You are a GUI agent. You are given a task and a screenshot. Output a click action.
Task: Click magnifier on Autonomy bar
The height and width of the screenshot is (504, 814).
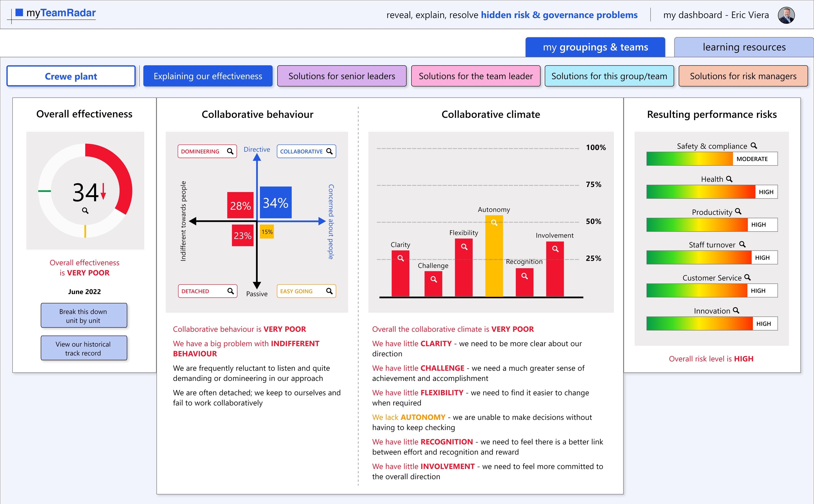click(x=494, y=222)
